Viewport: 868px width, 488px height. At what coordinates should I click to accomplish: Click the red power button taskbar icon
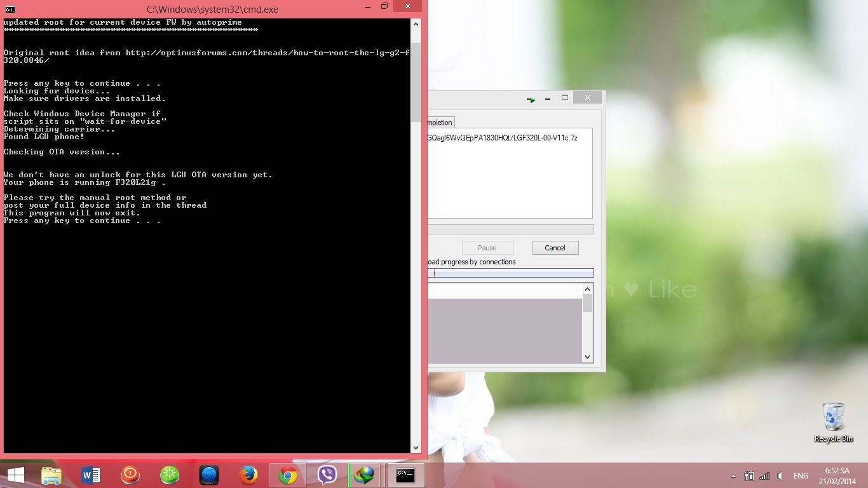130,475
